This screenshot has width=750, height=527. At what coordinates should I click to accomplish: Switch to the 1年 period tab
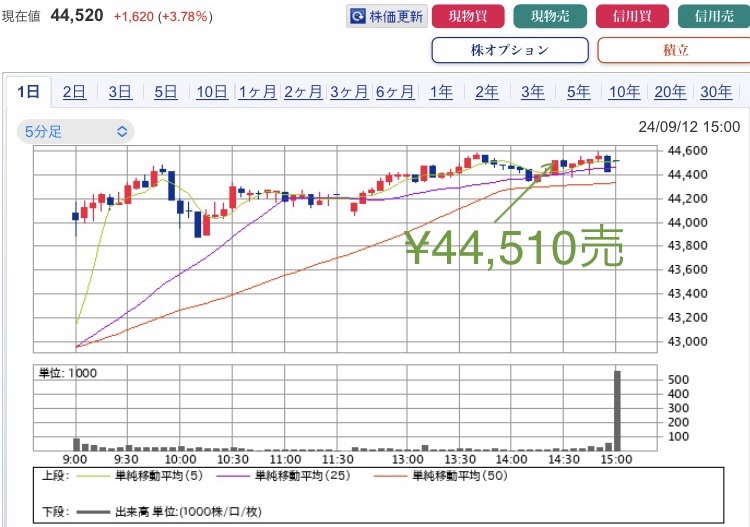coord(441,91)
